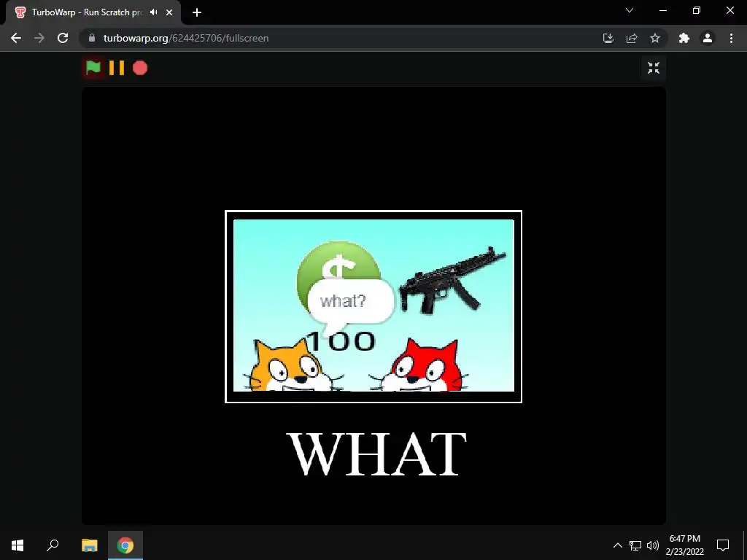Open a new browser tab
The height and width of the screenshot is (560, 747).
(197, 12)
